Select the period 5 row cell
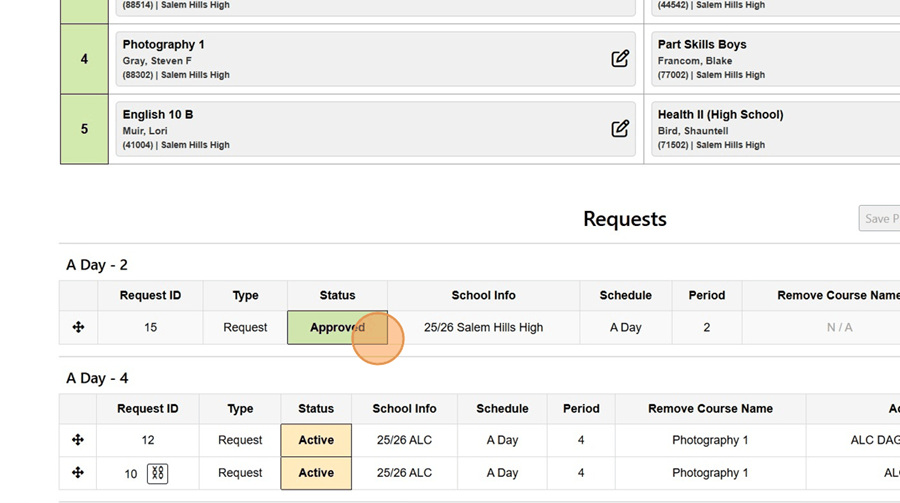The width and height of the screenshot is (900, 503). coord(84,129)
